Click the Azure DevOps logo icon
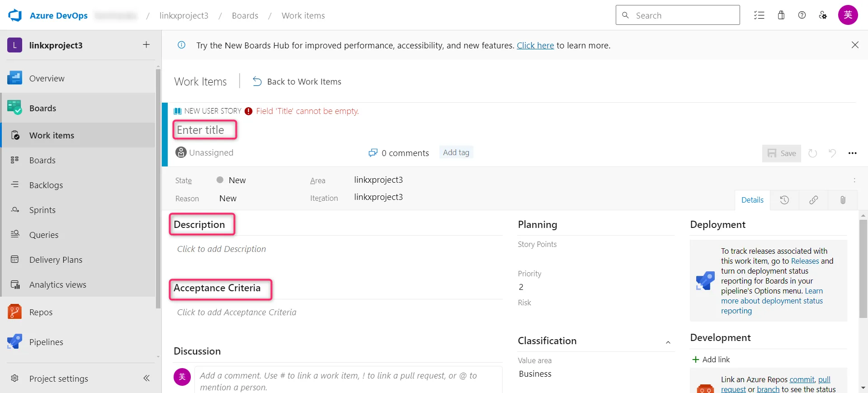Viewport: 868px width, 393px height. tap(15, 15)
